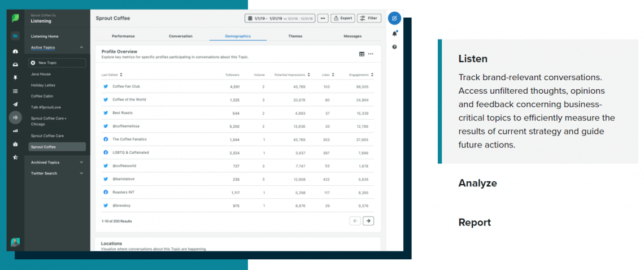
Task: Go to previous results page arrow
Action: click(355, 221)
